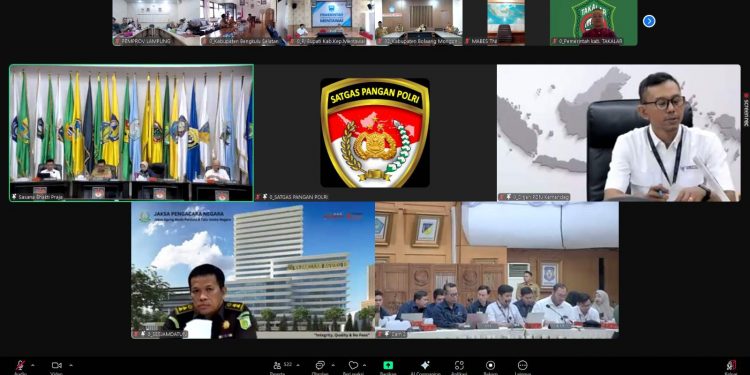750x375 pixels.
Task: Select the MABES thumbnail with blue map
Action: pos(506,22)
